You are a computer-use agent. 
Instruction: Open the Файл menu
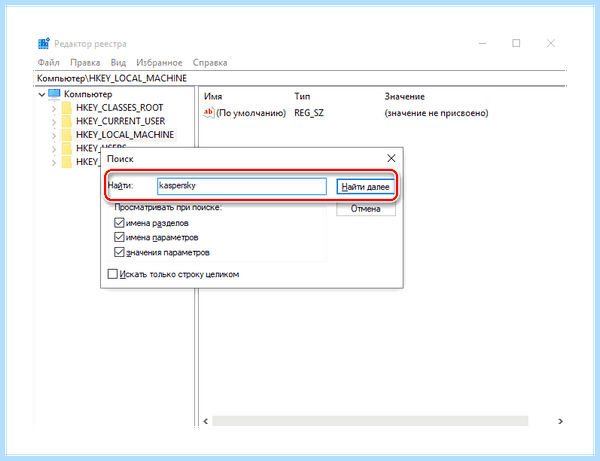[x=49, y=63]
